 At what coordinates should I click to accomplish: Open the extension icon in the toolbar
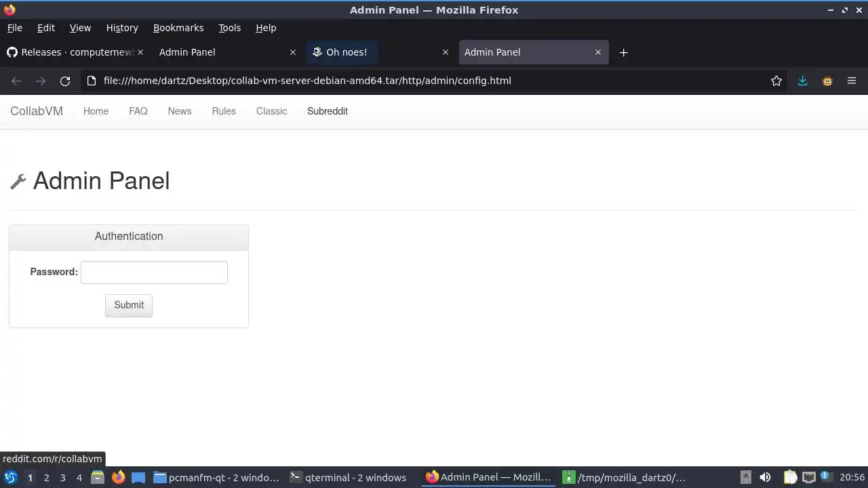(827, 81)
